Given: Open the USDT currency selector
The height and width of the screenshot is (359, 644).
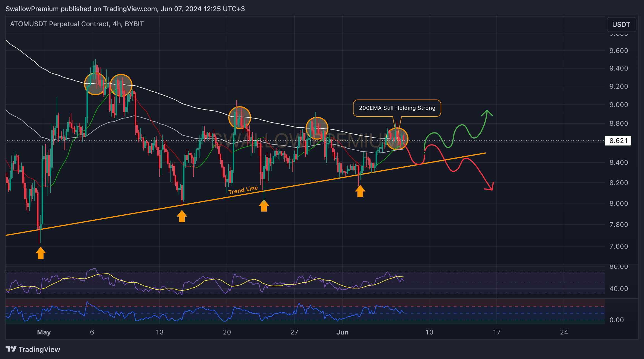Looking at the screenshot, I should [621, 25].
